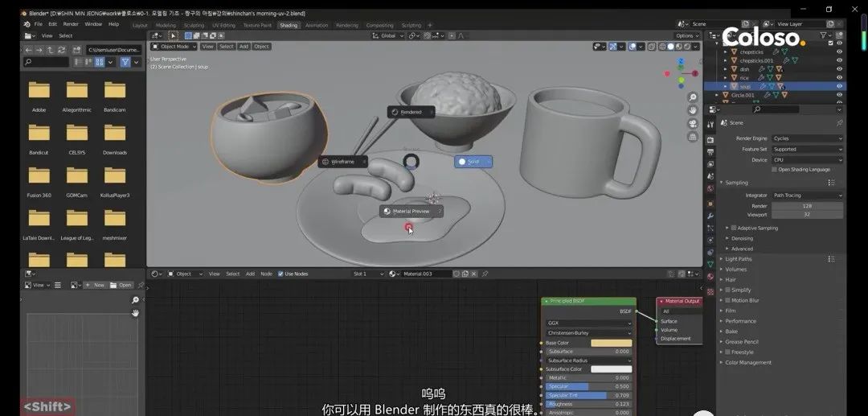Hide dish object in outliner
The height and width of the screenshot is (416, 868).
click(839, 69)
